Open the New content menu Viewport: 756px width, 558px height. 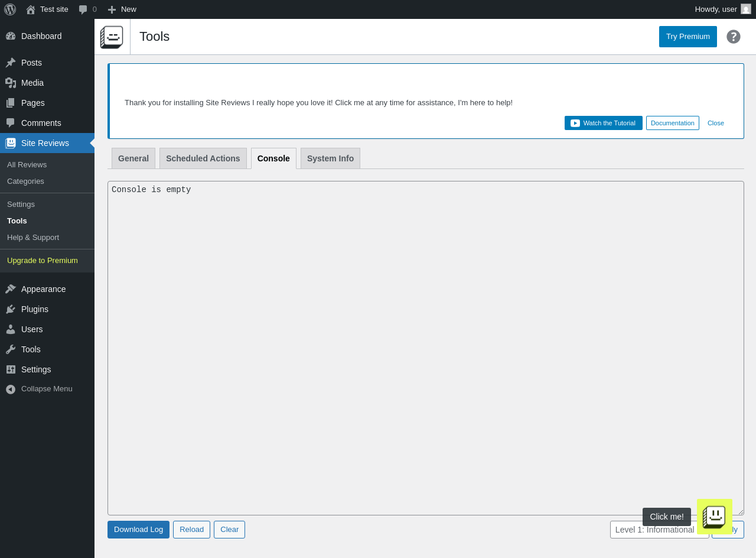(122, 9)
